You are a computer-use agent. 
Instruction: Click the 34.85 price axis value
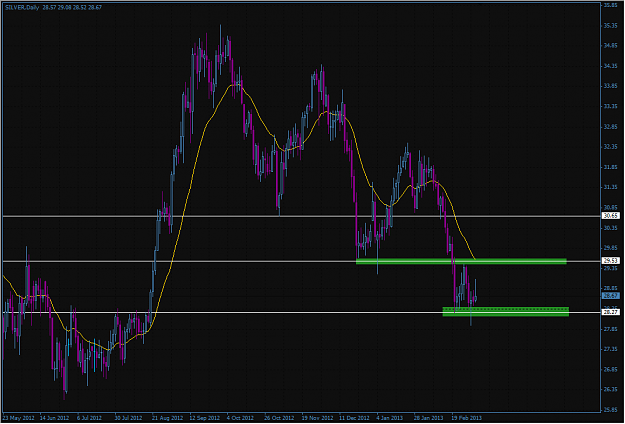click(611, 46)
